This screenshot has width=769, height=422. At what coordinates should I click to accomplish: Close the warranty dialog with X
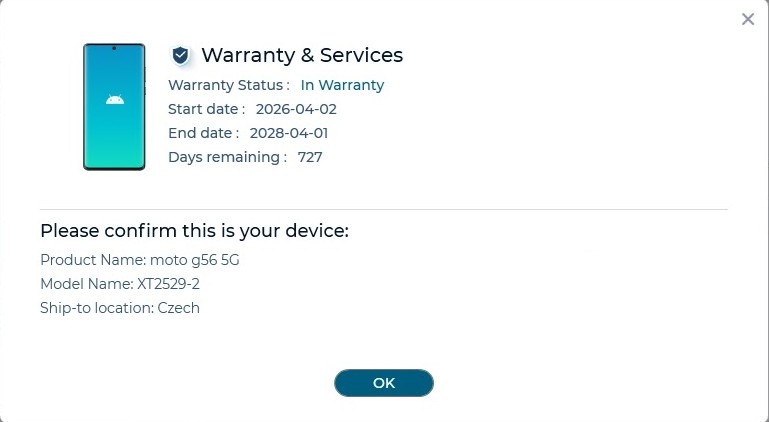[747, 19]
